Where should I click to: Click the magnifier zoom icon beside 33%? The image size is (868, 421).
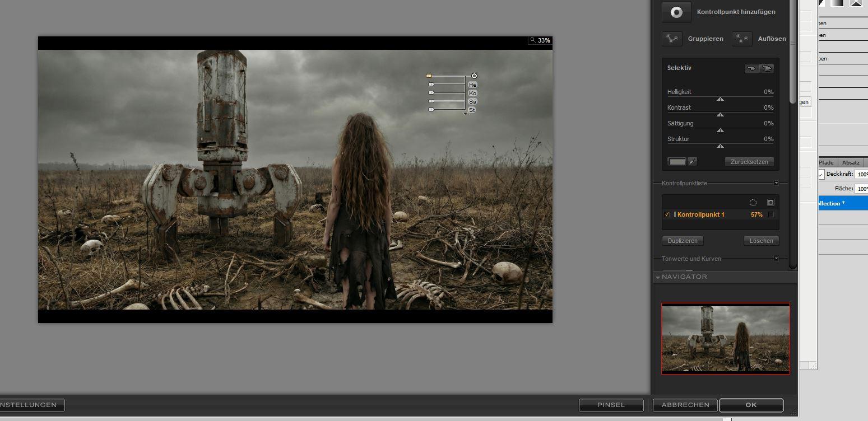point(532,40)
